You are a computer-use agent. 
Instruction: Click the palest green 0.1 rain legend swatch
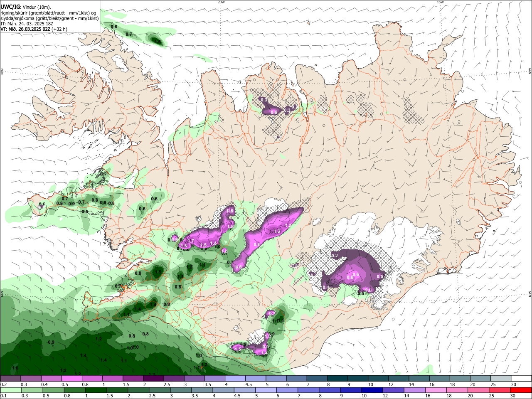tap(10, 390)
